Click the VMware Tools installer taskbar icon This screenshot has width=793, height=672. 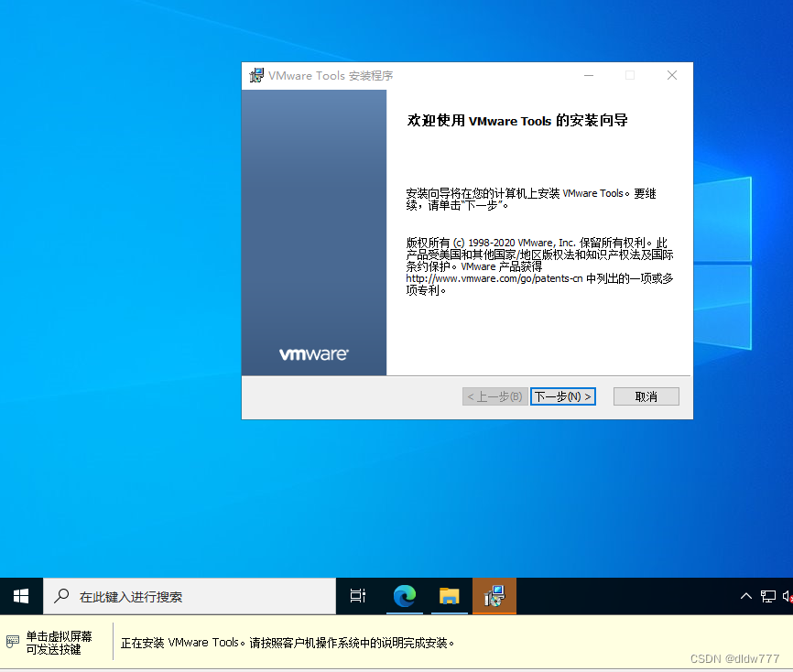[x=494, y=596]
